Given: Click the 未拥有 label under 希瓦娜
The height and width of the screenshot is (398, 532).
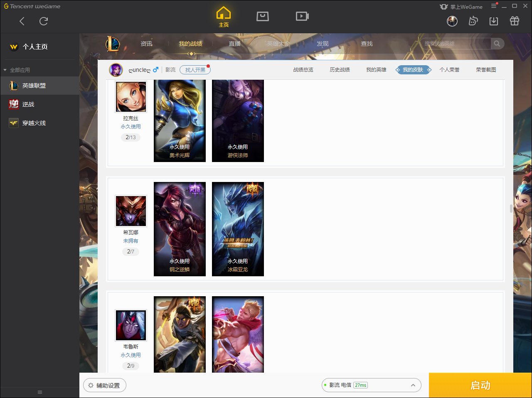Looking at the screenshot, I should (x=131, y=241).
